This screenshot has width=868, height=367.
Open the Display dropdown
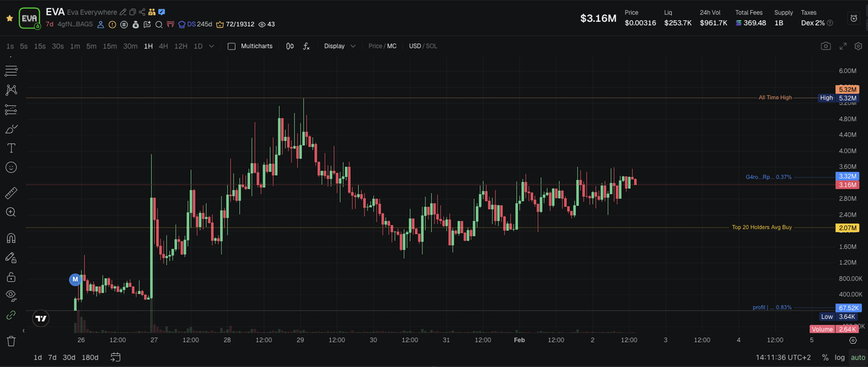point(340,46)
